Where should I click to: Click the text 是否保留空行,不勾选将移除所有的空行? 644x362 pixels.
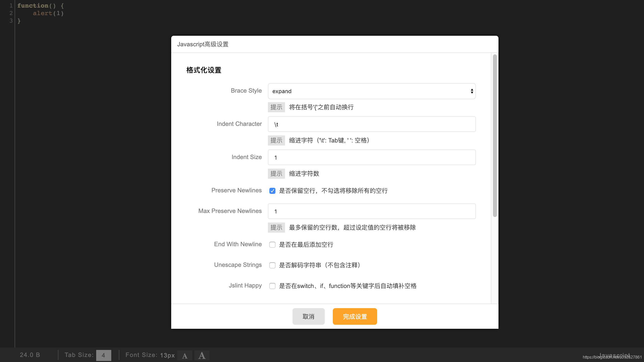click(x=333, y=191)
